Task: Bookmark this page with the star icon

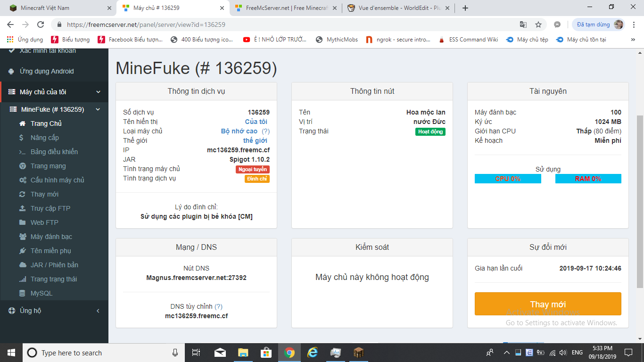Action: point(538,25)
